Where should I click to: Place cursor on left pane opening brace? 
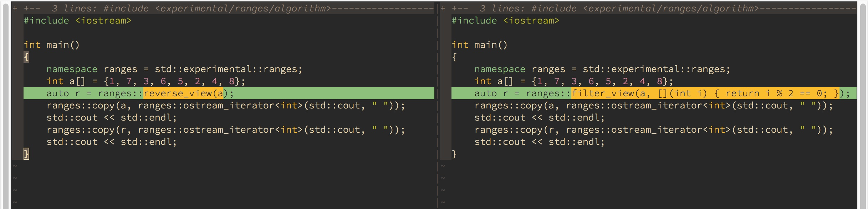(26, 57)
